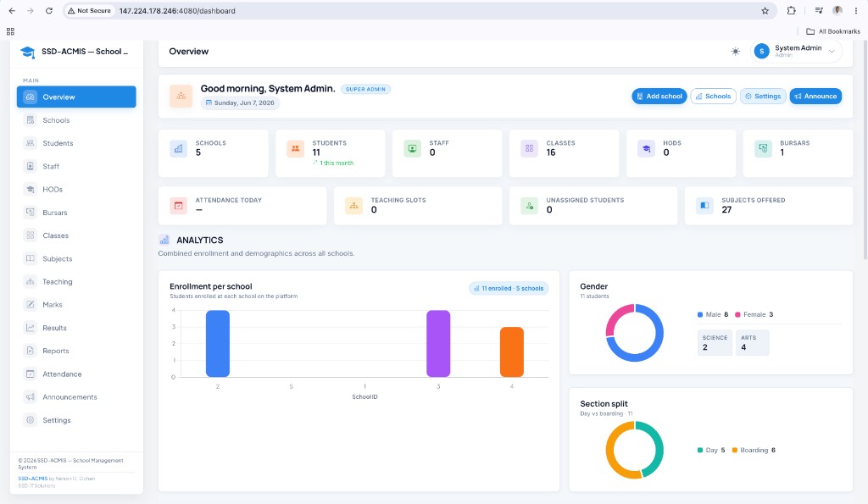Open the Bursars sidebar entry

[76, 213]
